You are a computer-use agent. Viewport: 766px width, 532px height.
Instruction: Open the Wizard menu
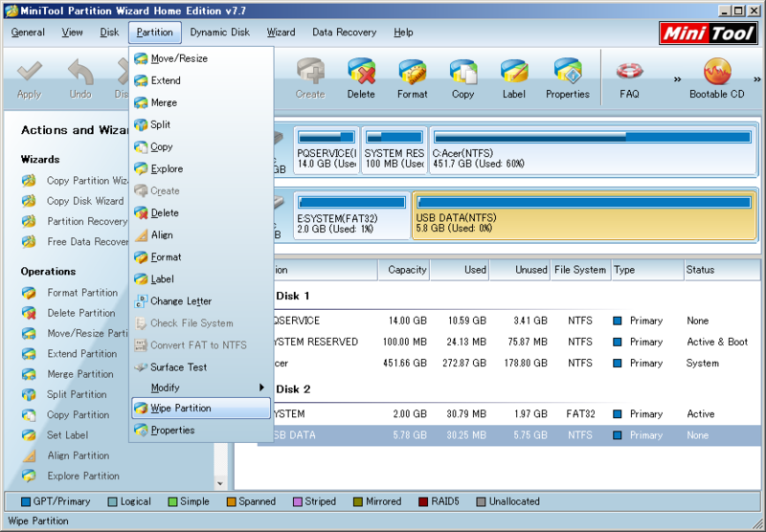pos(281,33)
